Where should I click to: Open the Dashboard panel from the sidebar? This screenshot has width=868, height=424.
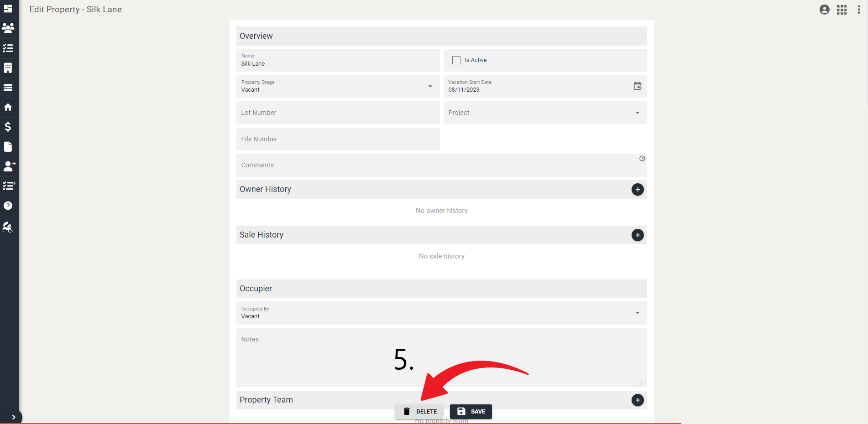pyautogui.click(x=8, y=9)
